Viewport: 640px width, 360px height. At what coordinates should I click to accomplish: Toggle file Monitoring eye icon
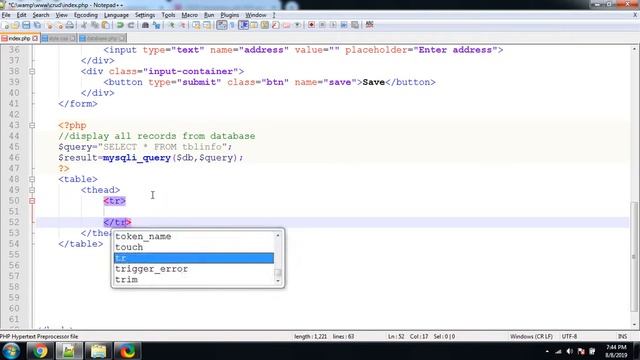(x=297, y=25)
